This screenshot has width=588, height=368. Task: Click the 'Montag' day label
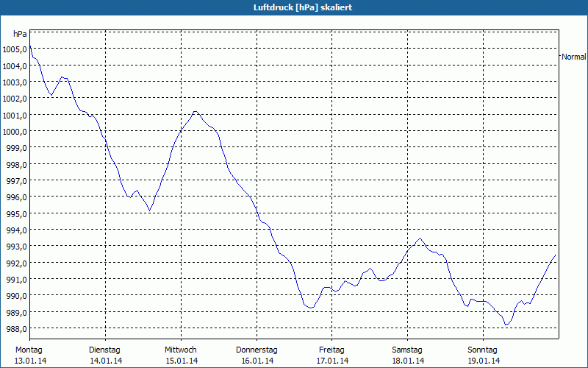tap(29, 350)
